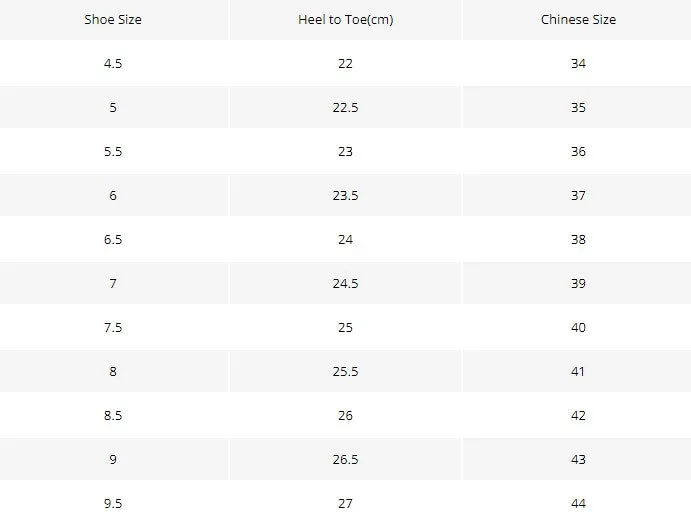Select Chinese size 44 cell
The width and height of the screenshot is (691, 522).
(x=577, y=502)
